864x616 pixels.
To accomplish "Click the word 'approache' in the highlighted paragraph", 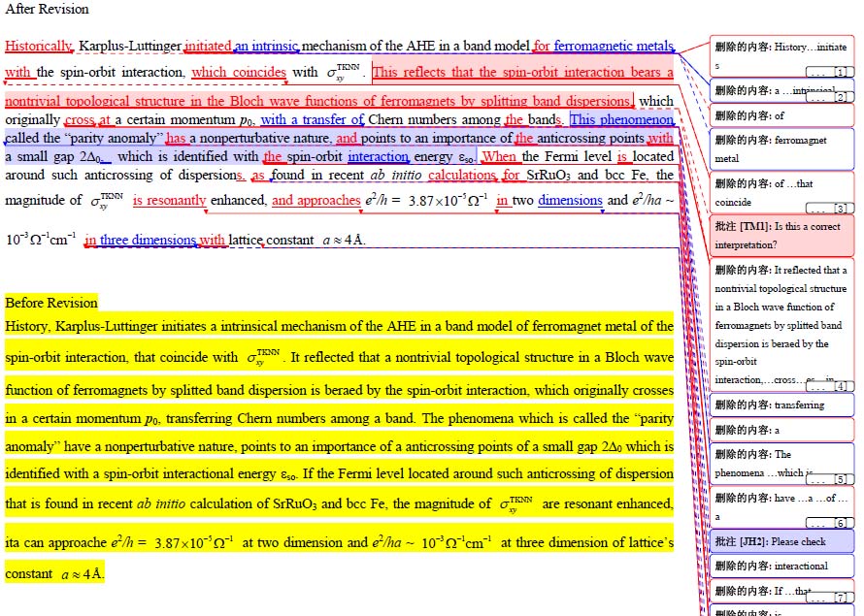I will click(83, 543).
